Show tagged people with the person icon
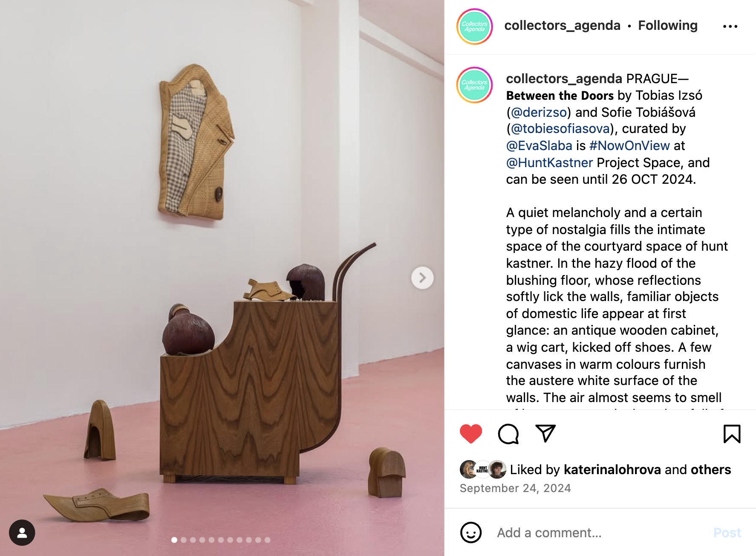 click(22, 533)
